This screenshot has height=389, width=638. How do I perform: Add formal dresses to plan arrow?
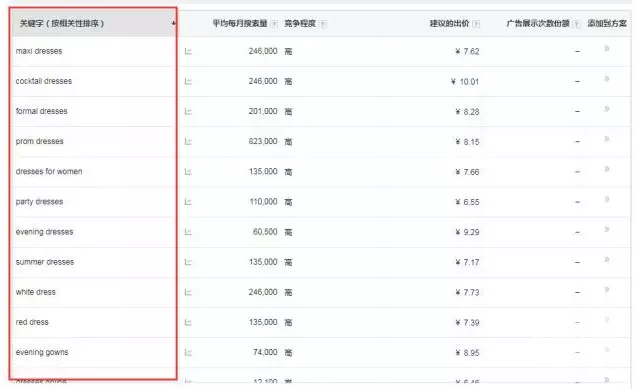point(607,109)
